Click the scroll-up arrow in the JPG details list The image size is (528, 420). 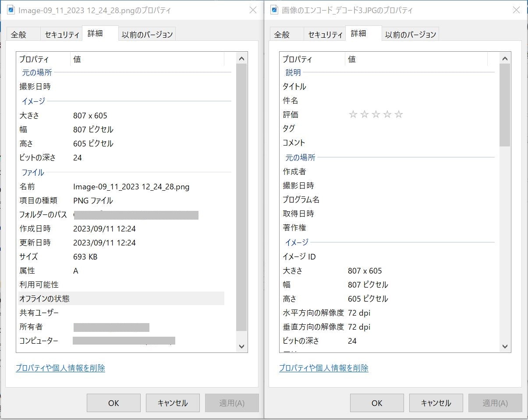pyautogui.click(x=505, y=59)
